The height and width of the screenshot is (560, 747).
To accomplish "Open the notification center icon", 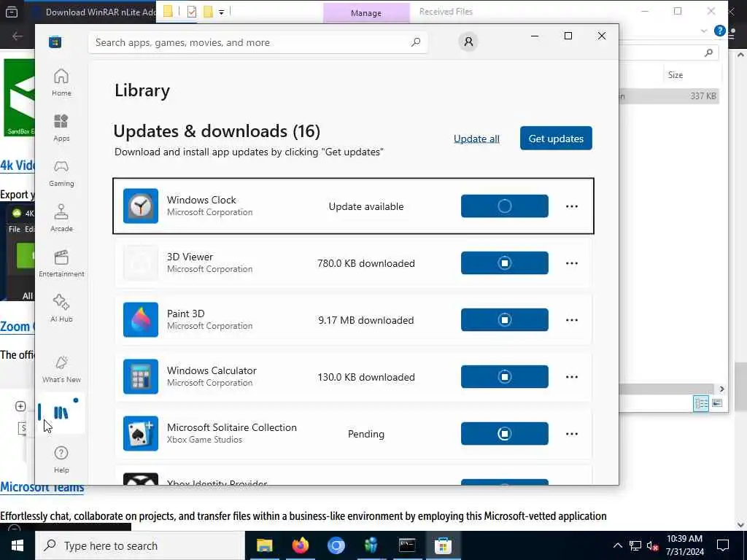I will tap(723, 545).
